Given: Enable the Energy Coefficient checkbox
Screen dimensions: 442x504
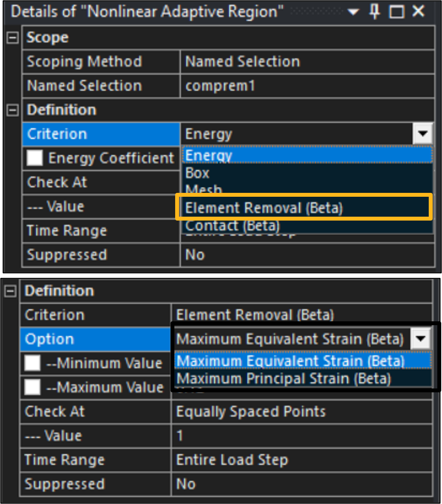Looking at the screenshot, I should 35,158.
